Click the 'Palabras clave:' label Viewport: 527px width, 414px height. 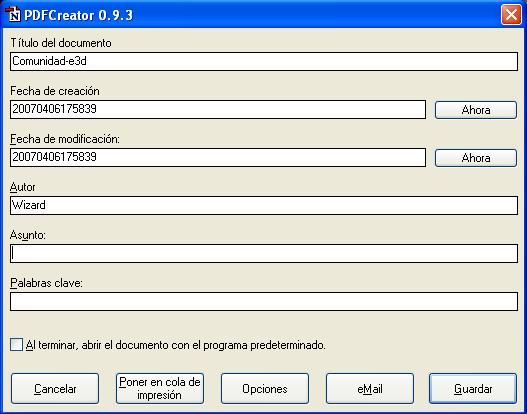click(46, 283)
